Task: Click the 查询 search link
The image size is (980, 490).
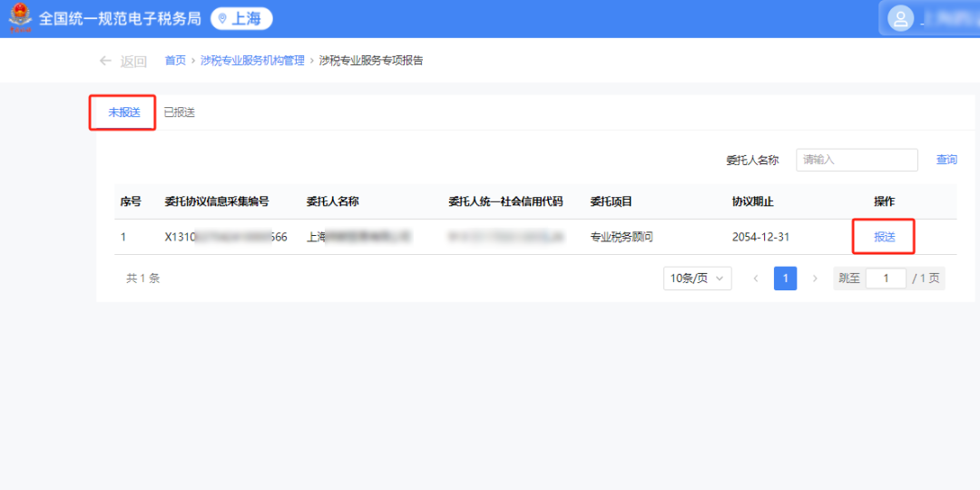Action: pyautogui.click(x=946, y=160)
